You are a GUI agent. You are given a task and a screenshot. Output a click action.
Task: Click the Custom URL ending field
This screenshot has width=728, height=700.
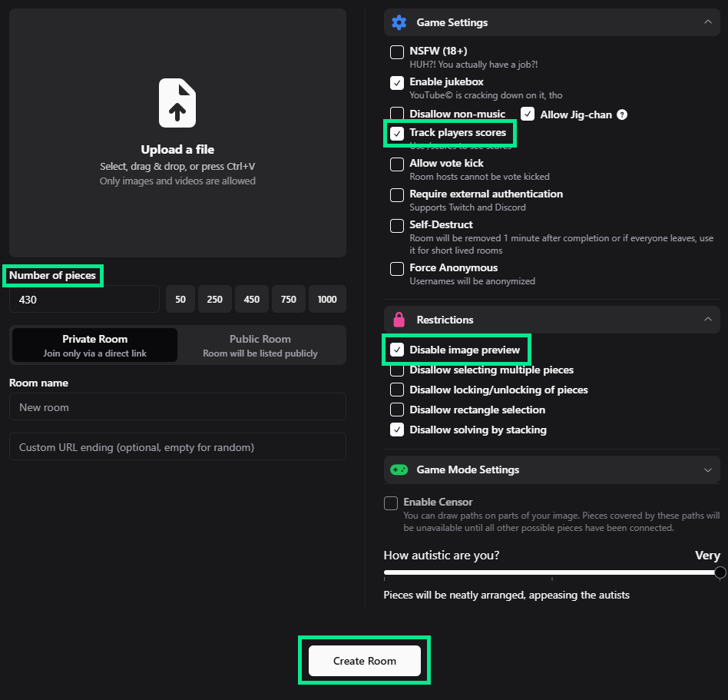pyautogui.click(x=177, y=447)
